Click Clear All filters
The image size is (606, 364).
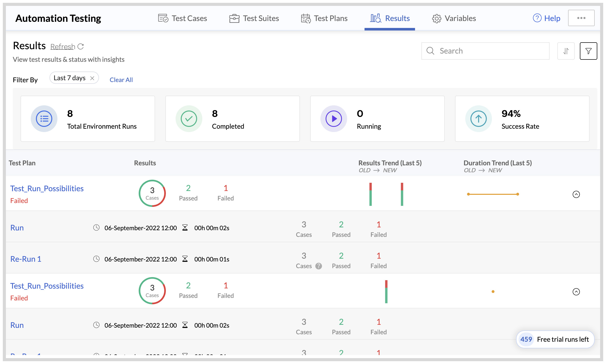[121, 80]
